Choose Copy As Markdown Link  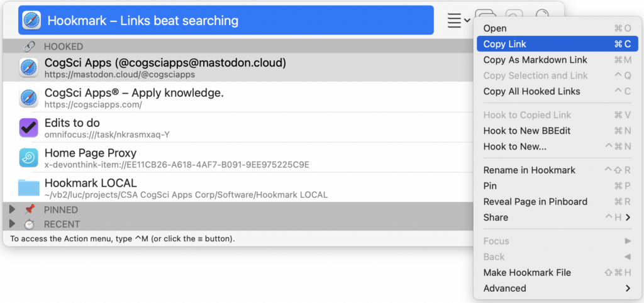click(x=535, y=60)
